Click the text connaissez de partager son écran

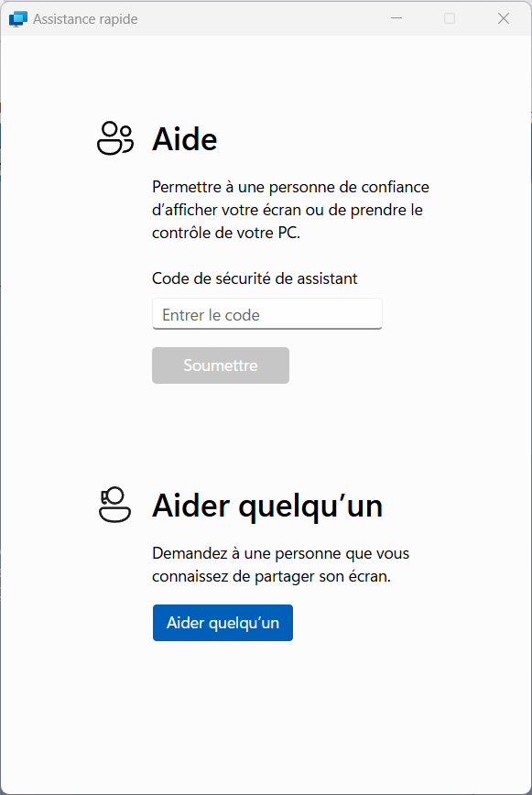(x=272, y=576)
